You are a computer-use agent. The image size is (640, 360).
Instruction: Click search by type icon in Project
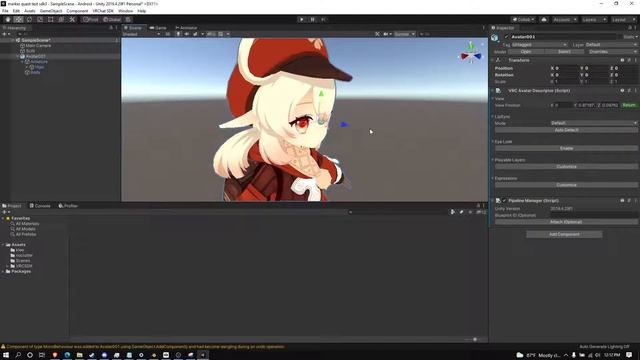pyautogui.click(x=453, y=212)
